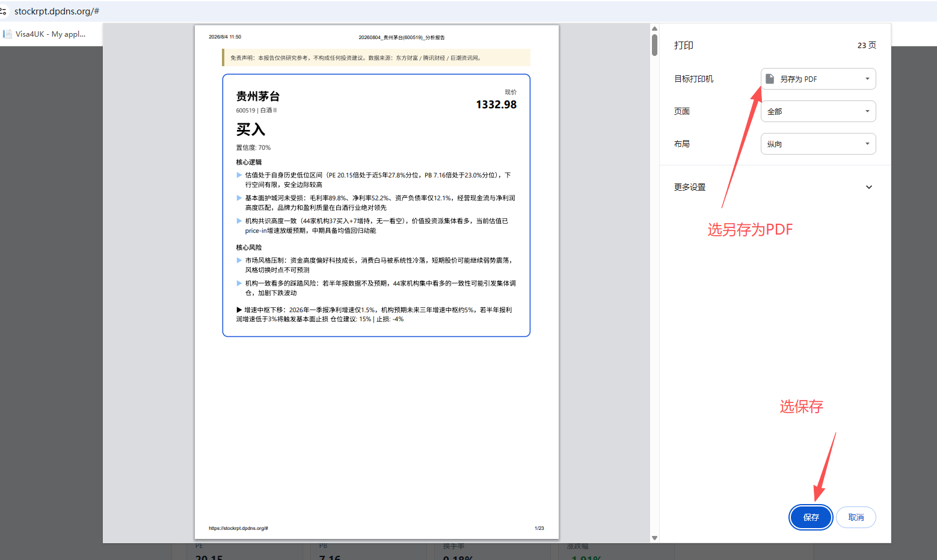Click the 600519 | 白酒II stock code line
This screenshot has height=560, width=937.
point(256,110)
